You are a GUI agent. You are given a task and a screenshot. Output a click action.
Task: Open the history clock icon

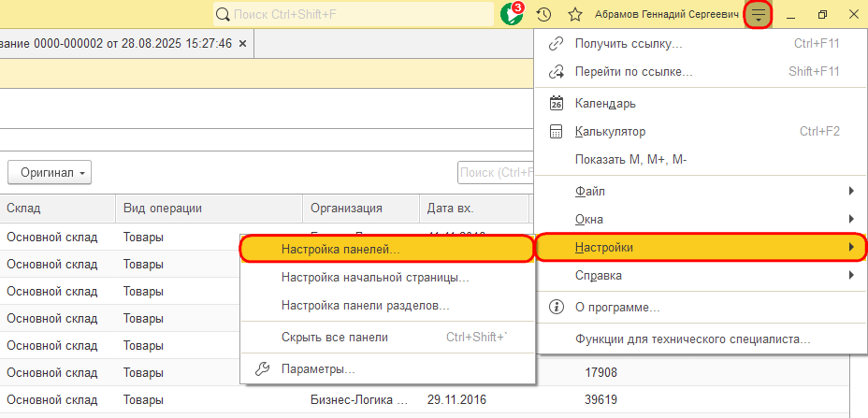(544, 14)
